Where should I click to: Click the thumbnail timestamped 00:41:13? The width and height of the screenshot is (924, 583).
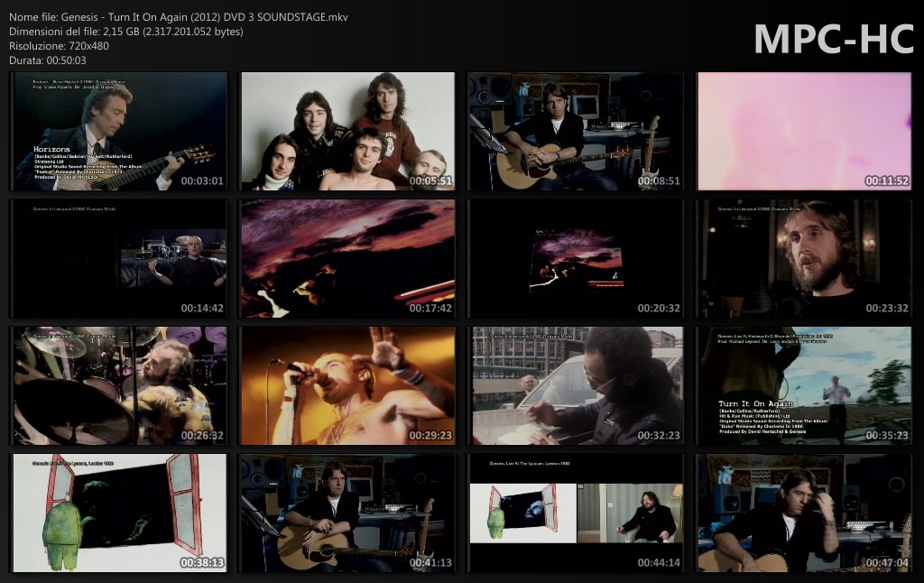pos(347,514)
